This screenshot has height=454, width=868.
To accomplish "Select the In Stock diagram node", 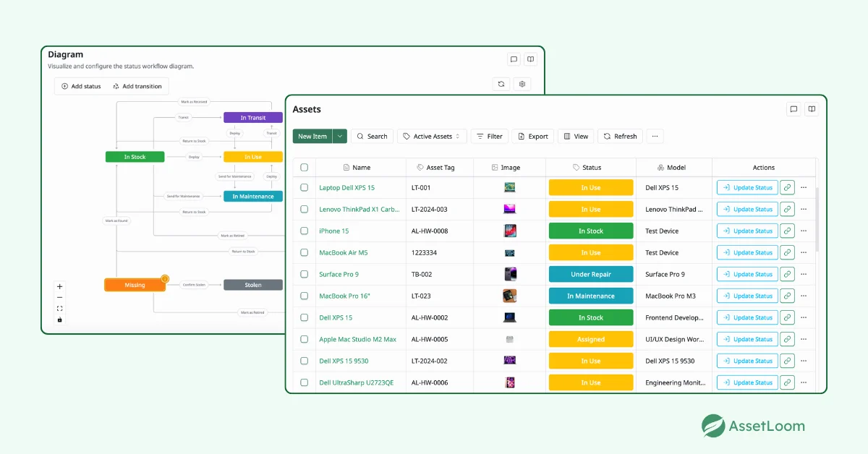I will (x=135, y=157).
